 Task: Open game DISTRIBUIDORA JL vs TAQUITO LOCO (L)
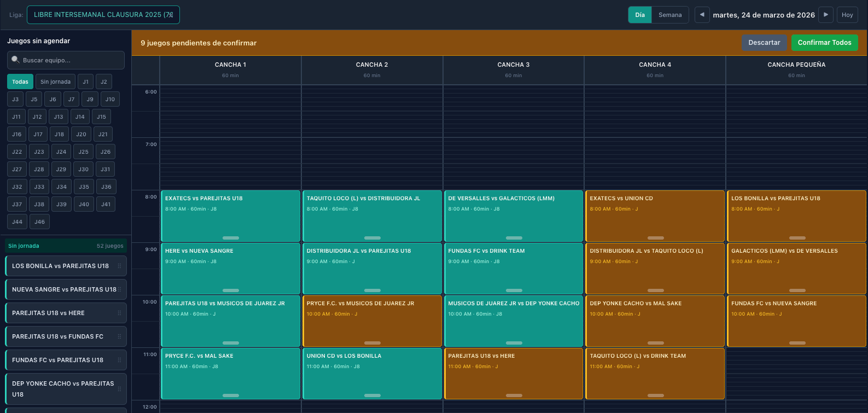(x=655, y=269)
